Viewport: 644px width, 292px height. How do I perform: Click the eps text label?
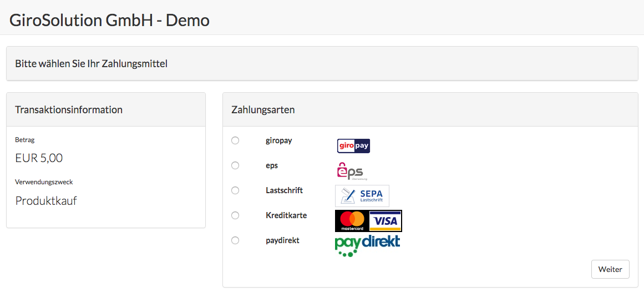click(x=272, y=166)
